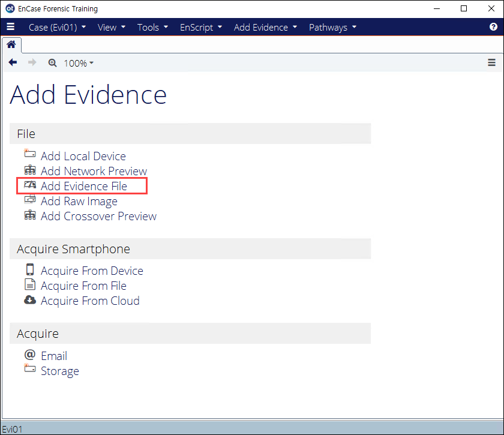
Task: Click the Add Raw Image link
Action: pyautogui.click(x=79, y=201)
